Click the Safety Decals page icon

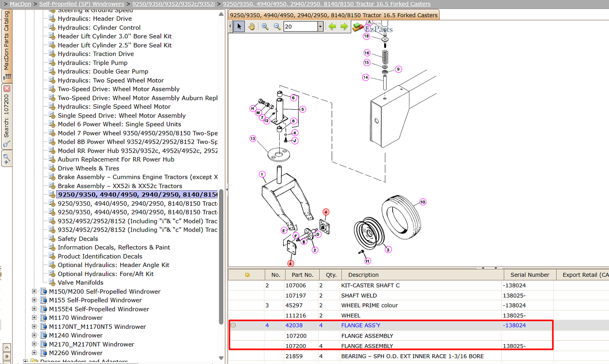pyautogui.click(x=52, y=239)
